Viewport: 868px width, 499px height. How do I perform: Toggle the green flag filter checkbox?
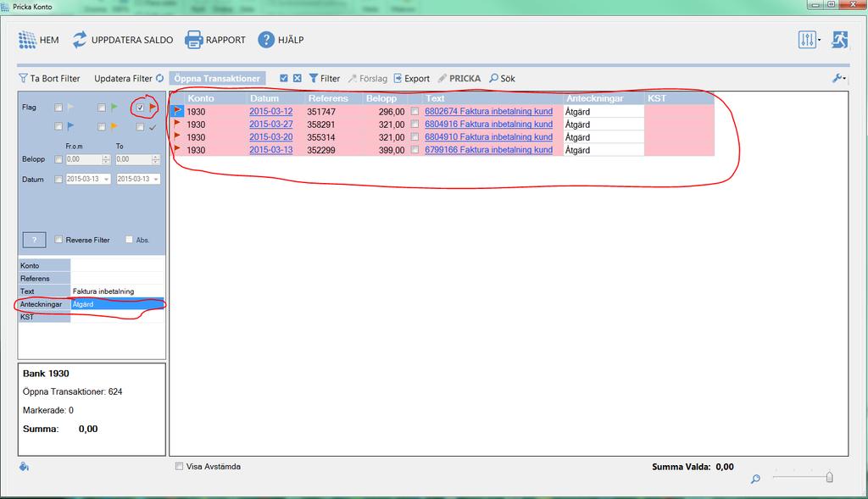[102, 108]
